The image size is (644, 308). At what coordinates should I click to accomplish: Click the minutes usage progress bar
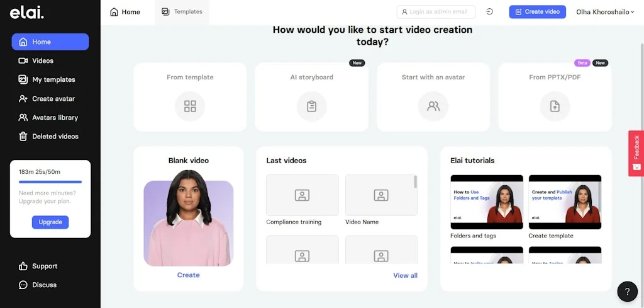point(50,182)
